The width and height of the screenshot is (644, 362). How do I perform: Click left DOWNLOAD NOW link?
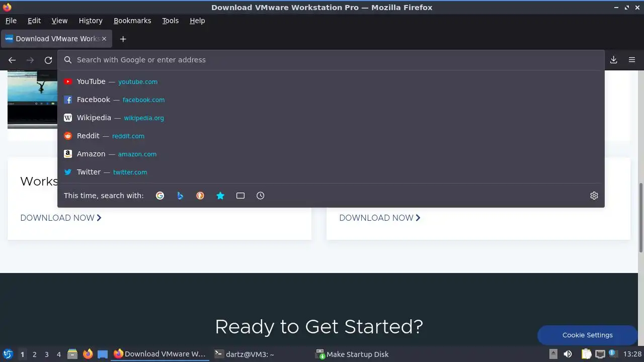61,218
